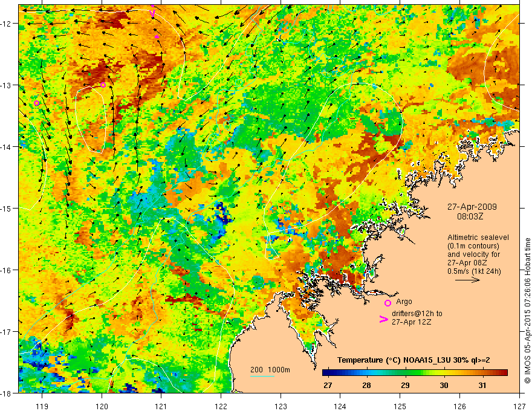Click the color bar value '31'
Image resolution: width=532 pixels, height=411 pixels.
tap(482, 385)
